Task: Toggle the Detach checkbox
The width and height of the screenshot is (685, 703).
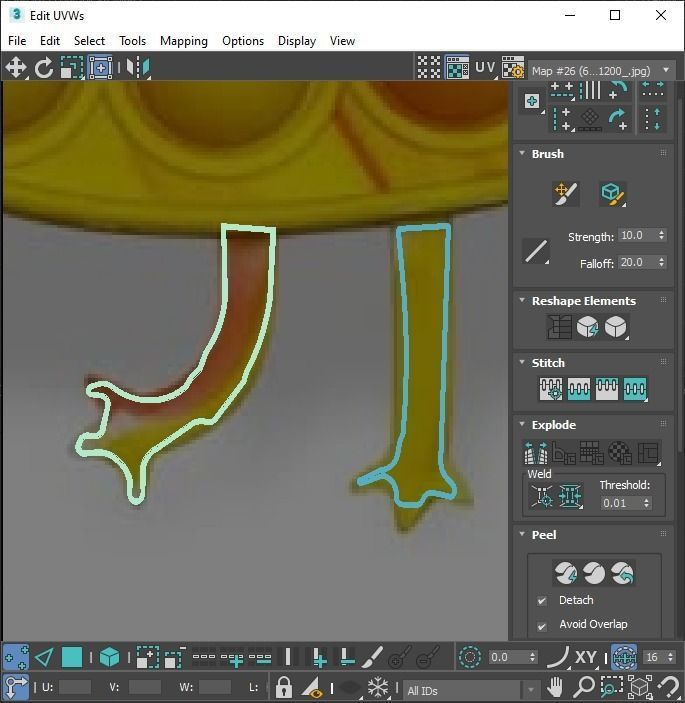Action: coord(542,601)
